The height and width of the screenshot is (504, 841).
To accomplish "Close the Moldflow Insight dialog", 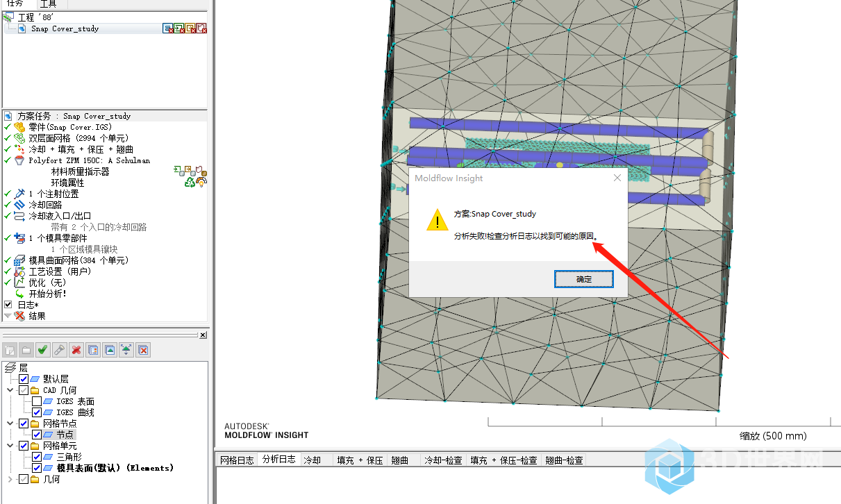I will click(617, 178).
